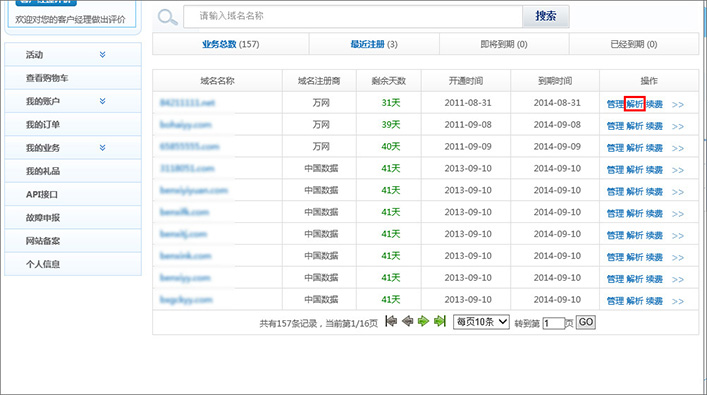
Task: Click the magnifier search icon
Action: click(x=167, y=18)
